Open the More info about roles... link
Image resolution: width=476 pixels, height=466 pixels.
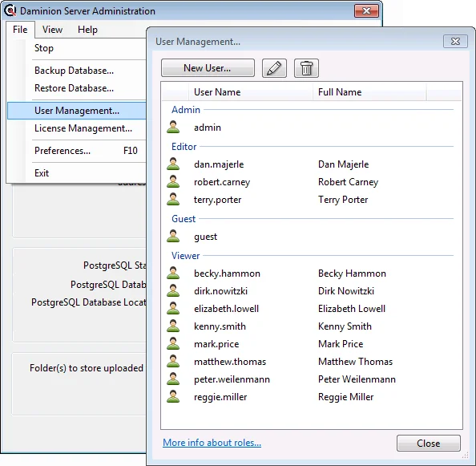[x=212, y=443]
